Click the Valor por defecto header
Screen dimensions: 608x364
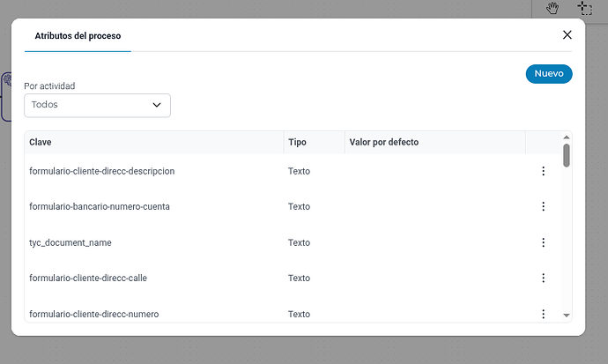[384, 142]
